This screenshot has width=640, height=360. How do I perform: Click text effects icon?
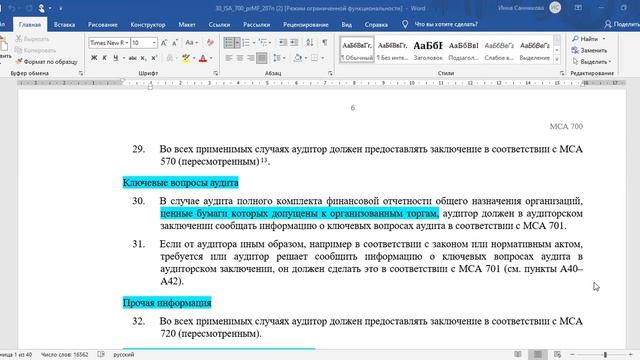pyautogui.click(x=169, y=58)
